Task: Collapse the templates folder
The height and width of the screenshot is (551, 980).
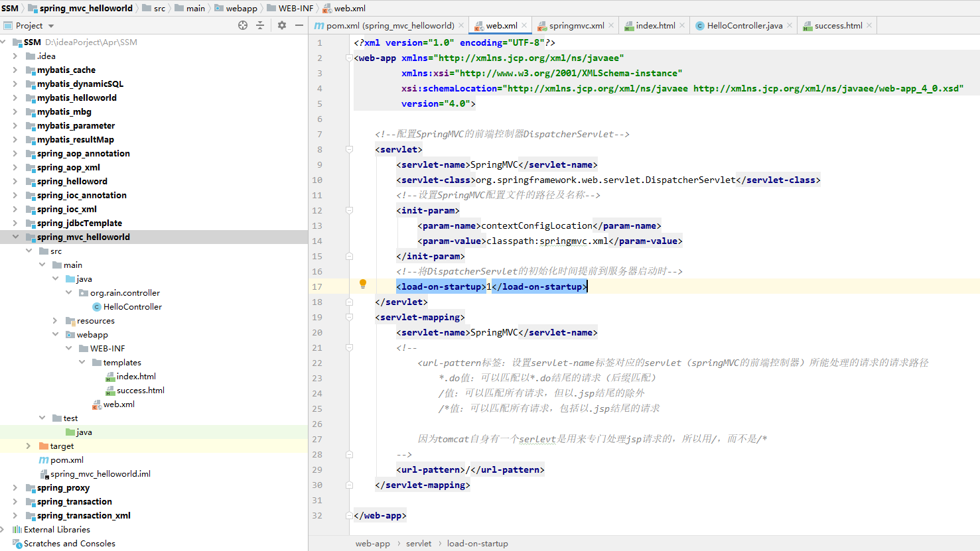Action: point(82,363)
